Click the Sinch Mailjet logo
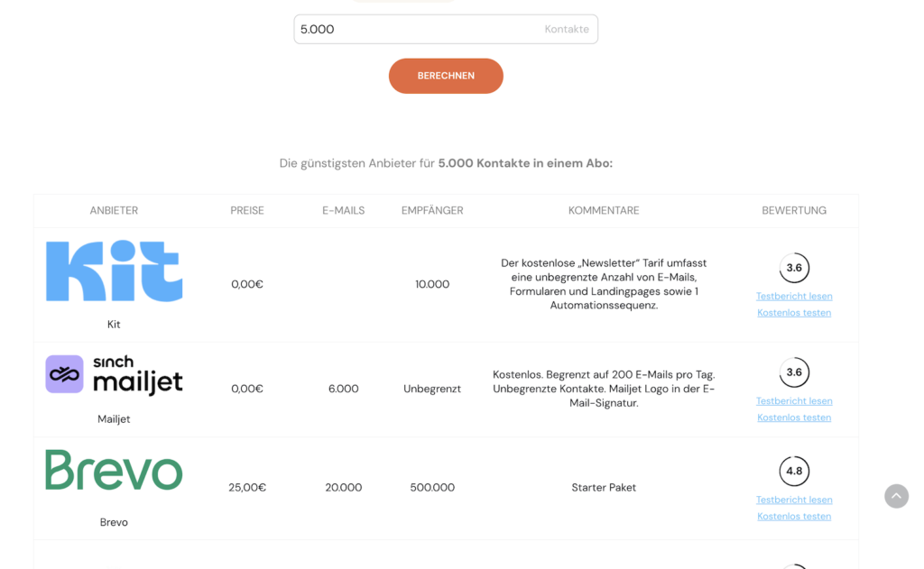 point(115,374)
